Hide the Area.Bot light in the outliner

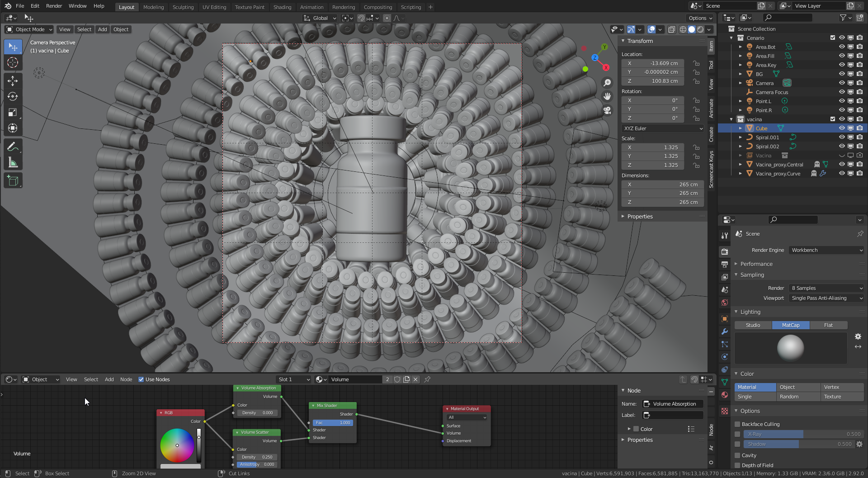click(841, 47)
